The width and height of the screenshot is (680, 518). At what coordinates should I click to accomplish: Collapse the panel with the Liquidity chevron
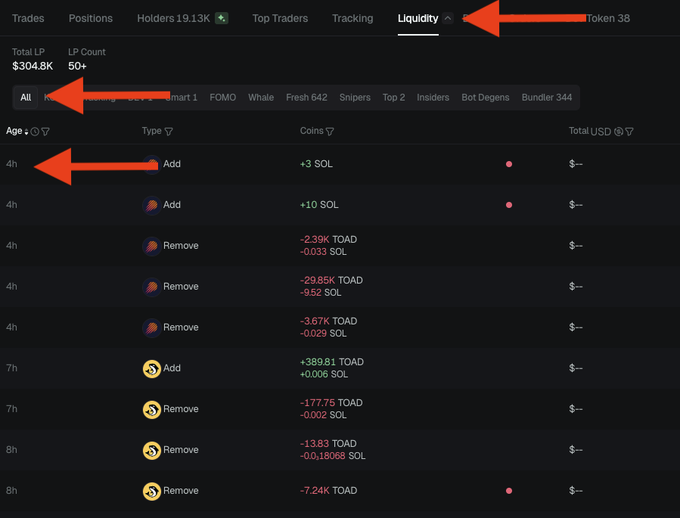[x=448, y=18]
